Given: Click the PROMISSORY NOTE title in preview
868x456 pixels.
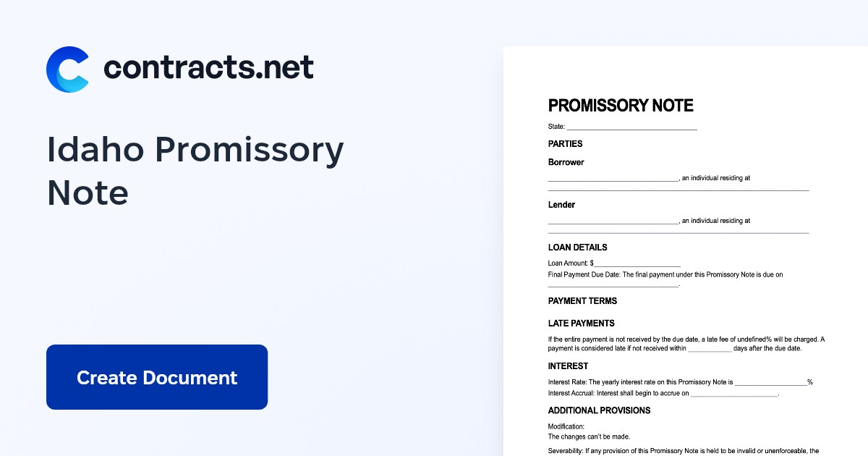Looking at the screenshot, I should (x=621, y=106).
